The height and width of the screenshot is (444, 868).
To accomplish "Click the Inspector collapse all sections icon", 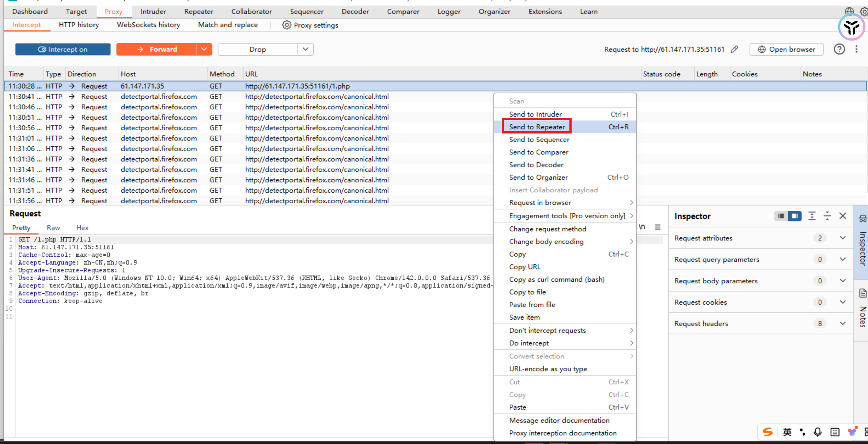I will (827, 216).
